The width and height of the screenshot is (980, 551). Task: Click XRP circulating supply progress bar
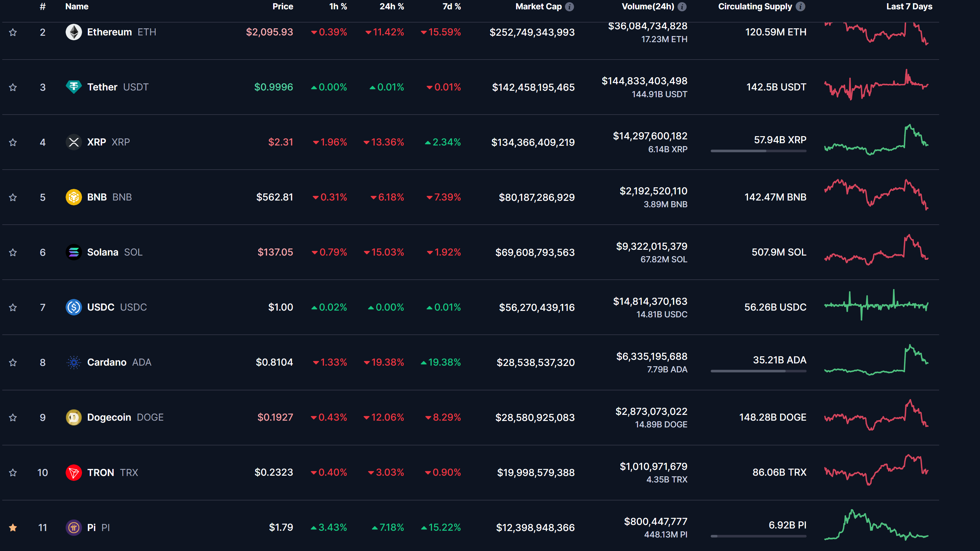coord(758,151)
